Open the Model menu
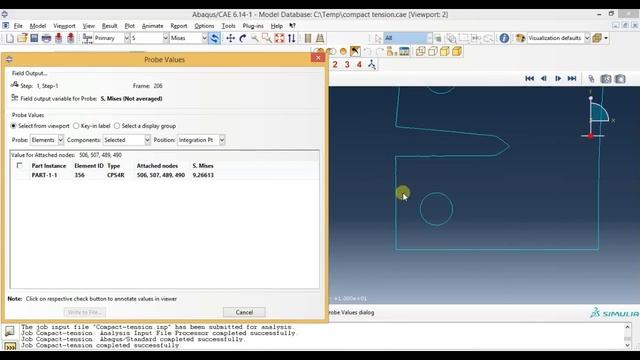This screenshot has height=360, width=640. [x=38, y=26]
